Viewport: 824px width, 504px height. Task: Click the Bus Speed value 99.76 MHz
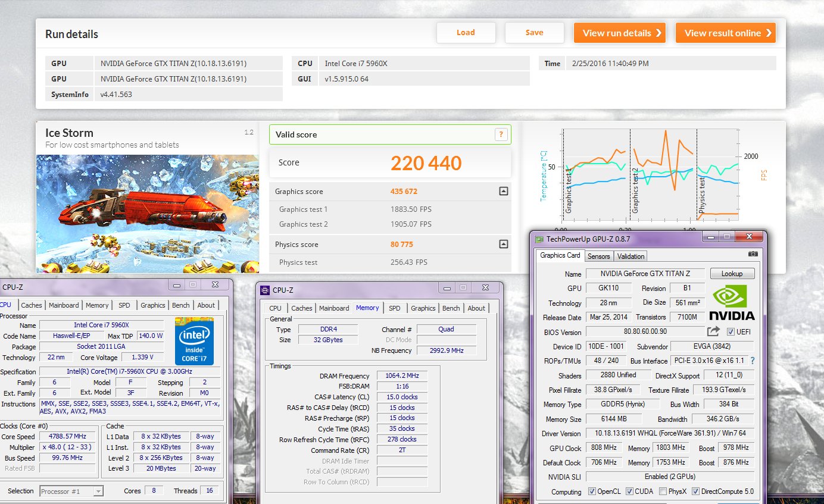(68, 458)
